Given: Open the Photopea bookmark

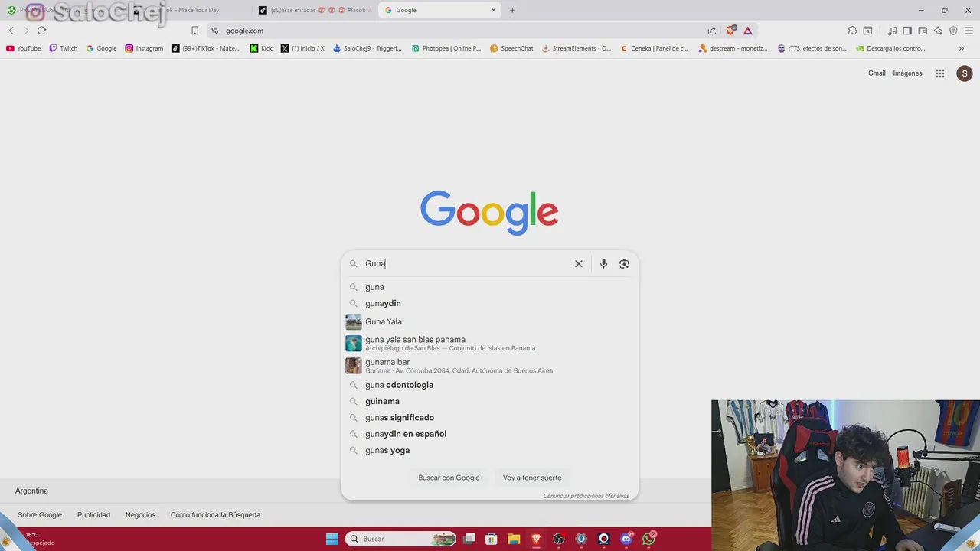Looking at the screenshot, I should tap(446, 48).
